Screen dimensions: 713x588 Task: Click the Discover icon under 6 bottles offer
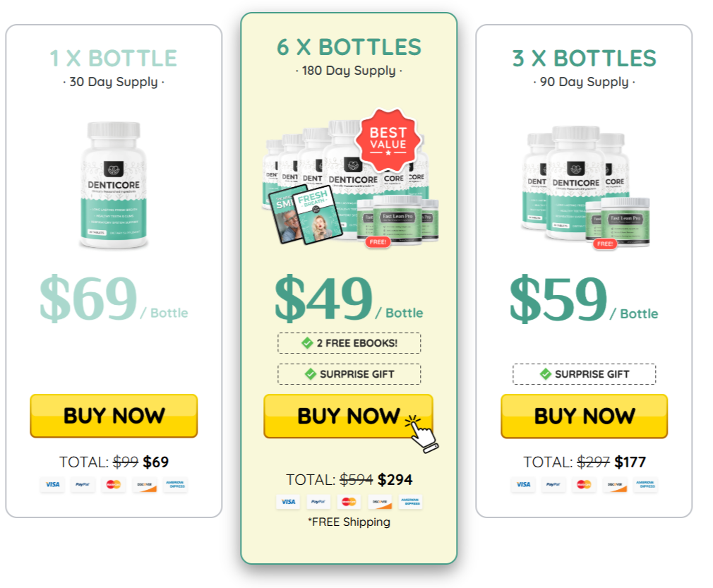(x=380, y=502)
